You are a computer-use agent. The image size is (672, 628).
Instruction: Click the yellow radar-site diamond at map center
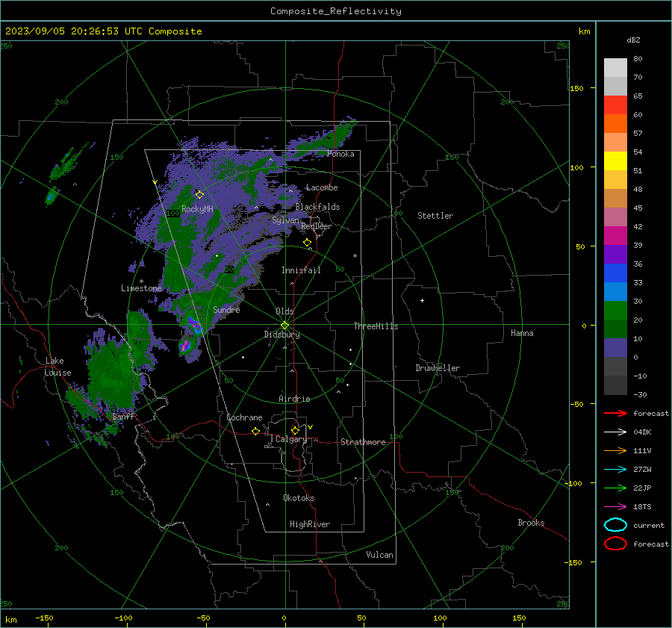pos(285,325)
